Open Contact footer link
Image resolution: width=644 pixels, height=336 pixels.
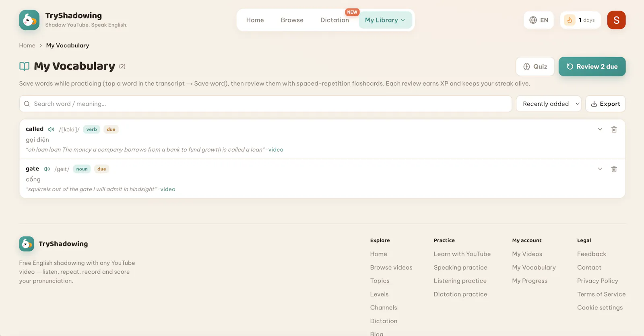click(x=589, y=267)
